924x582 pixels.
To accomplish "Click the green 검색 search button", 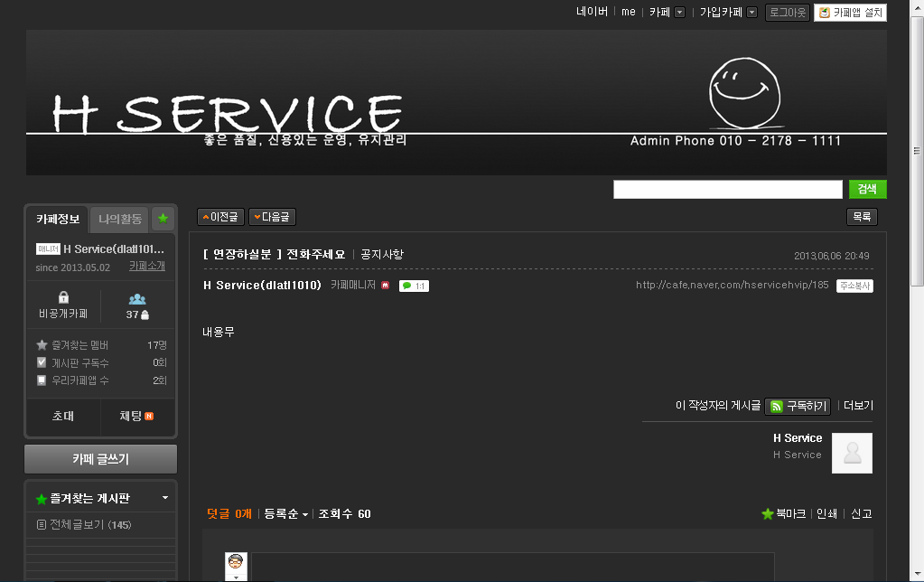I will coord(867,189).
